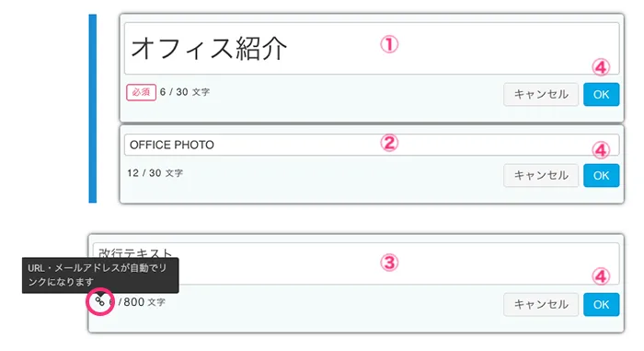Confirm OK for the OFFICE PHOTO field
The height and width of the screenshot is (351, 644).
tap(601, 175)
